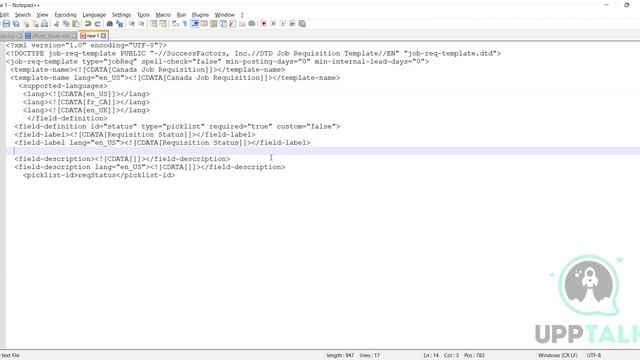Viewport: 640px width, 360px height.
Task: Click the Copy toolbar icon
Action: coord(66,24)
